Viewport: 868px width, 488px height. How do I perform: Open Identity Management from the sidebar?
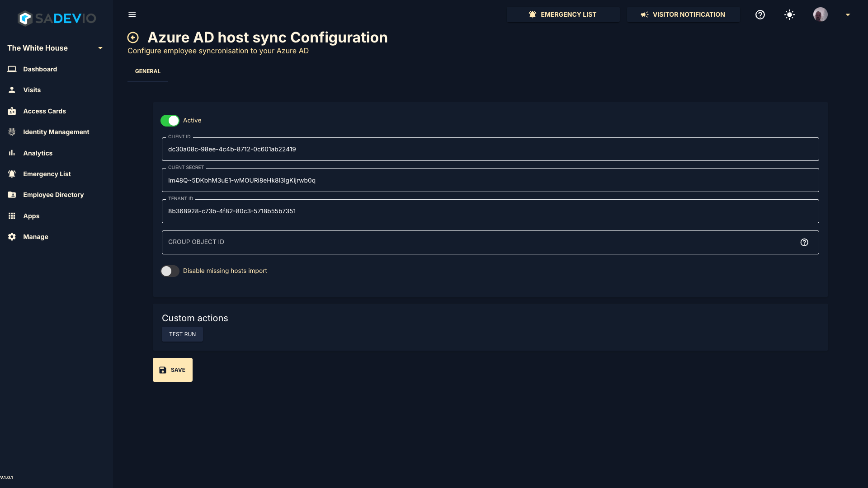[56, 132]
